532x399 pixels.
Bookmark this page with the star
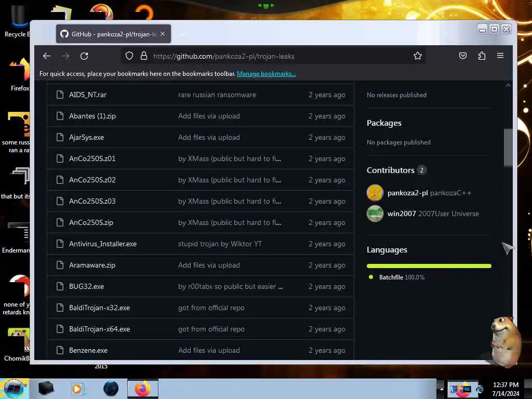pos(418,56)
